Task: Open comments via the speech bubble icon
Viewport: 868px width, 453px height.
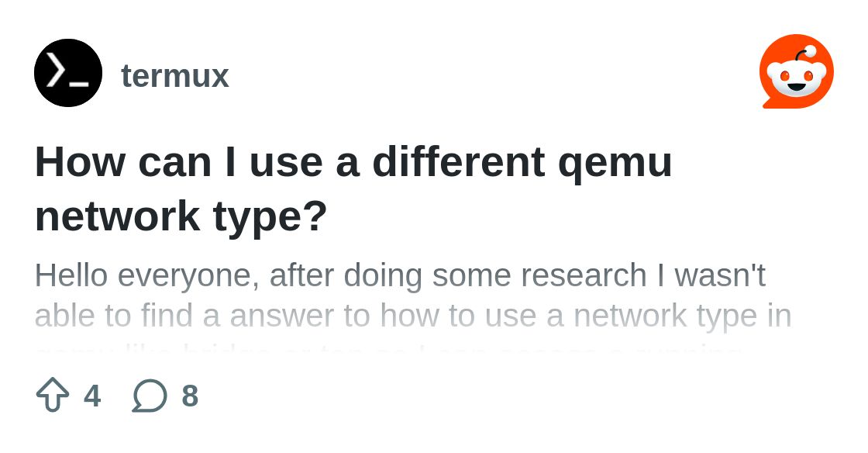Action: 150,396
